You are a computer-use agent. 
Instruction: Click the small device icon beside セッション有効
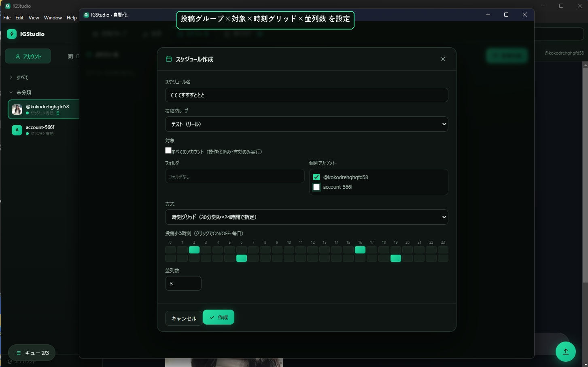[58, 113]
